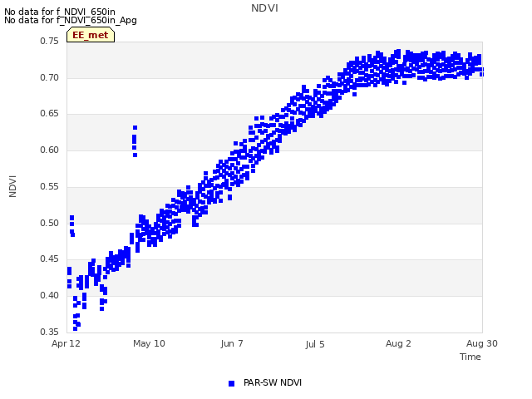
Task: Click the EE_met label badge
Action: point(91,35)
